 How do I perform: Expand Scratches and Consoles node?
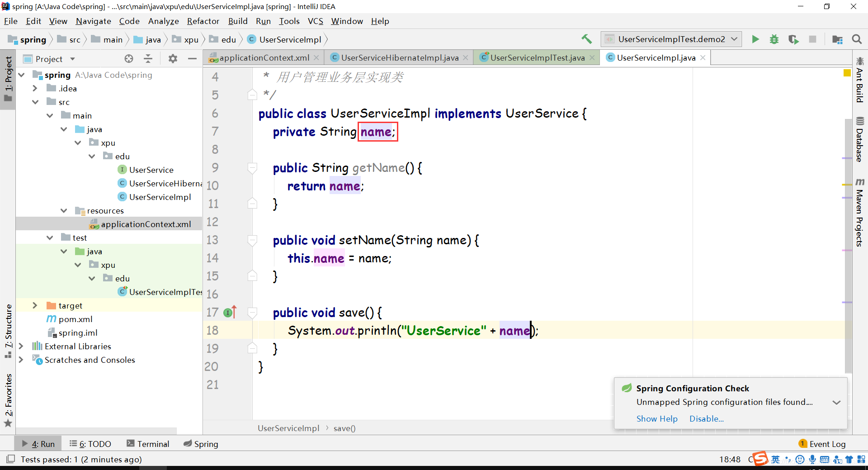pyautogui.click(x=21, y=360)
